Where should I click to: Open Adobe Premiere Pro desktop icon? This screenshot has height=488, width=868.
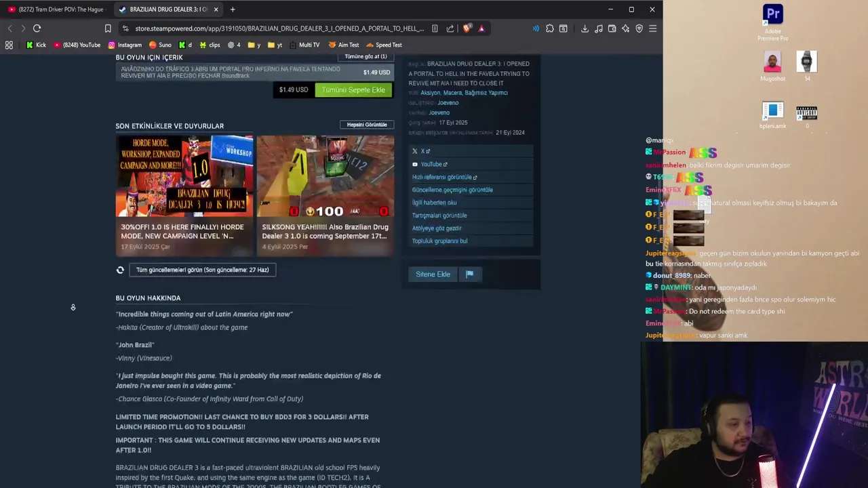772,23
